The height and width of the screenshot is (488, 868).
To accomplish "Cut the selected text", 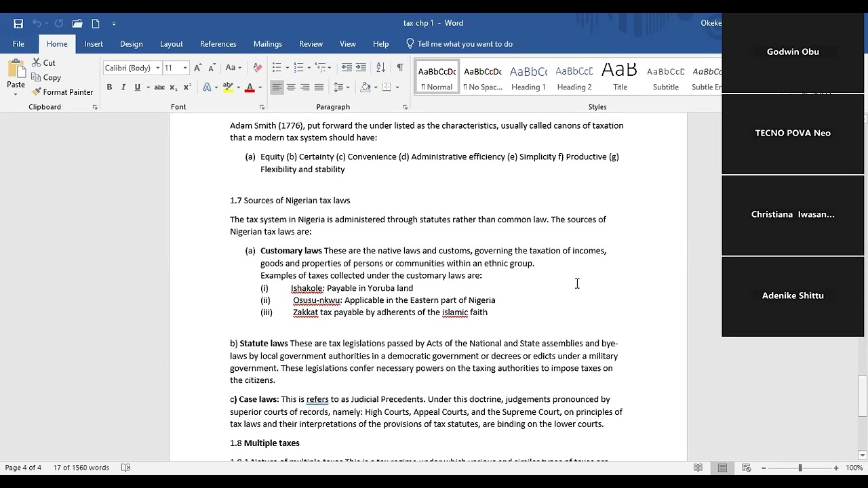I will coord(43,62).
